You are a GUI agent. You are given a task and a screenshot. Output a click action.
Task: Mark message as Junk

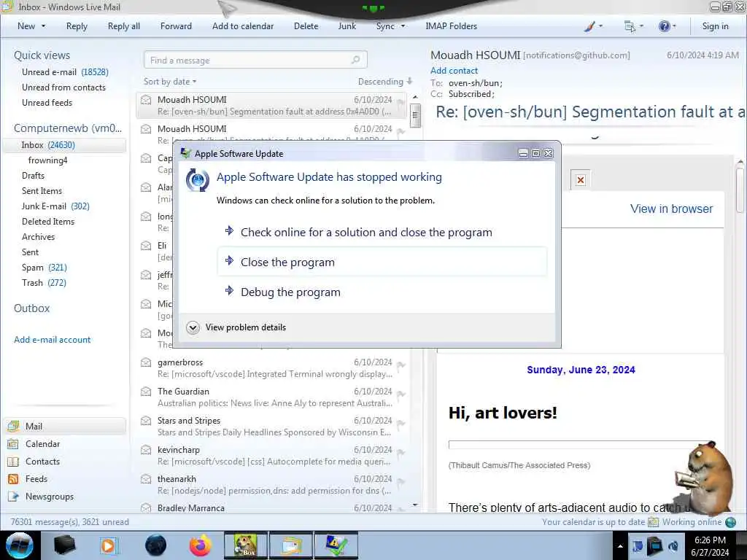(x=347, y=26)
